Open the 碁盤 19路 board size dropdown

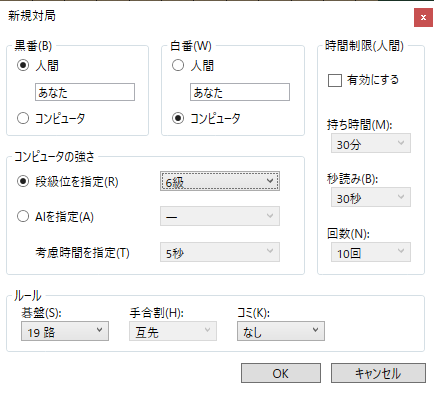pos(65,331)
